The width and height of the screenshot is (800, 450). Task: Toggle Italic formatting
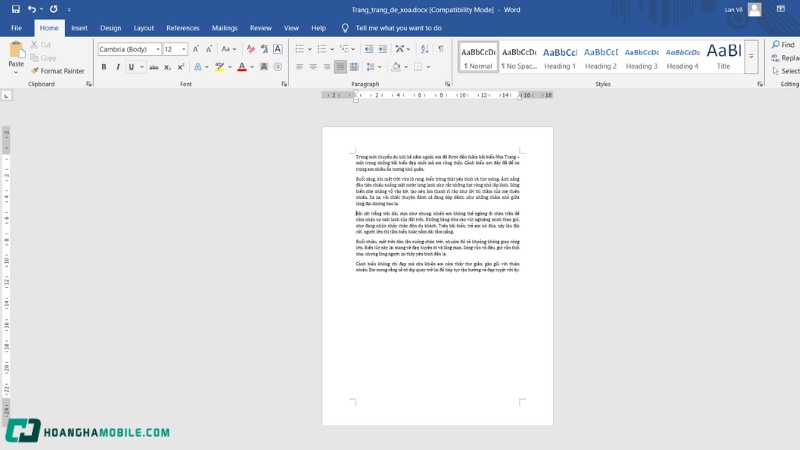tap(118, 67)
